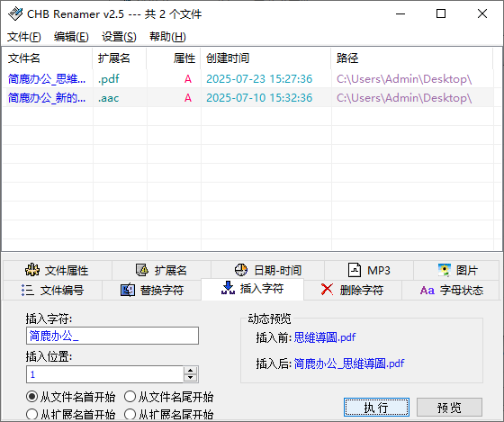Viewport: 504px width, 422px height.
Task: Click the .pdf extension cell
Action: point(109,79)
